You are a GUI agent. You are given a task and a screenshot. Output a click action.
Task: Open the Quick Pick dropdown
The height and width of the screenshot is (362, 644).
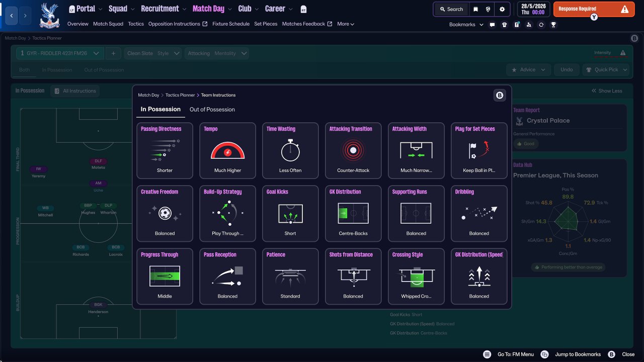coord(606,70)
